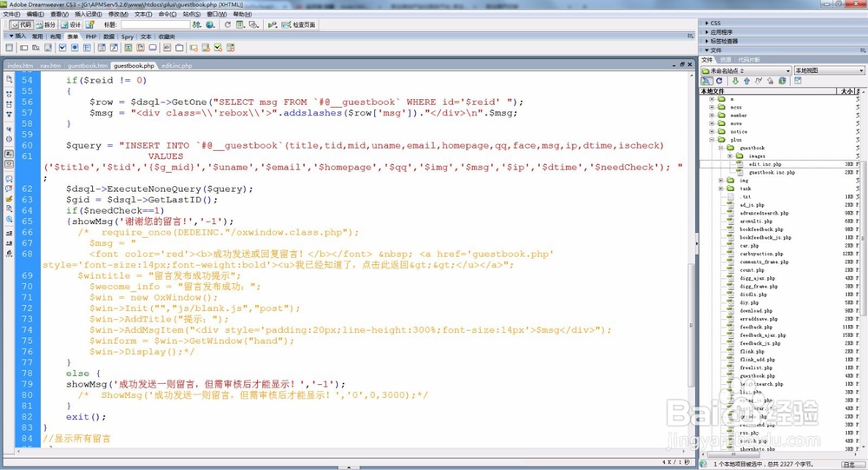This screenshot has height=470, width=868.
Task: Switch to the nav.htm document tab
Action: click(50, 65)
